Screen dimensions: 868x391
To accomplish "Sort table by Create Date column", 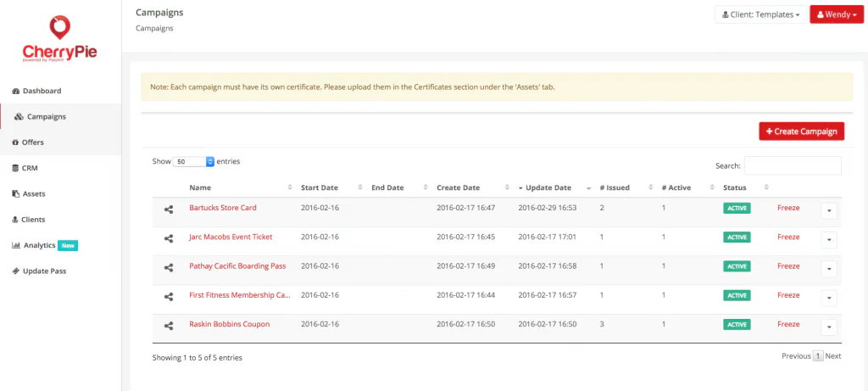I will coord(471,187).
